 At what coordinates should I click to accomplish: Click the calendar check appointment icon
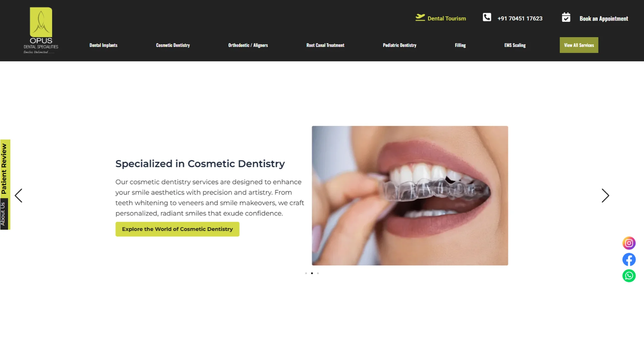566,17
